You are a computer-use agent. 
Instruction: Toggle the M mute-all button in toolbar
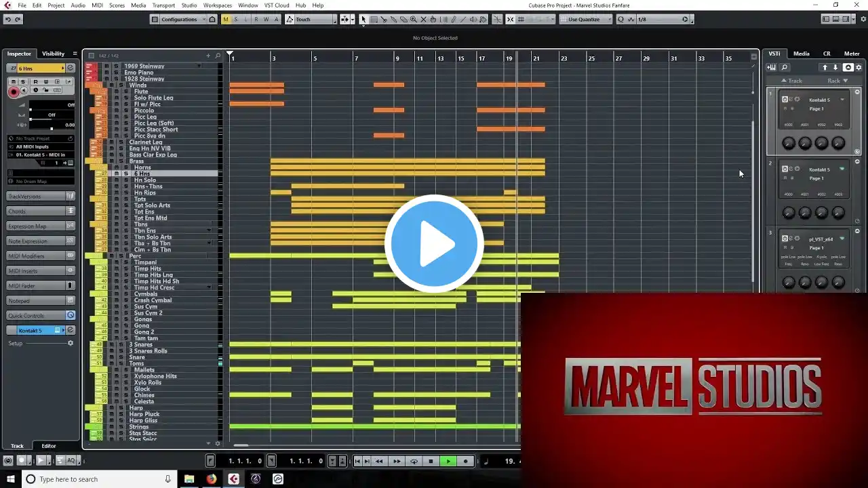pos(226,20)
